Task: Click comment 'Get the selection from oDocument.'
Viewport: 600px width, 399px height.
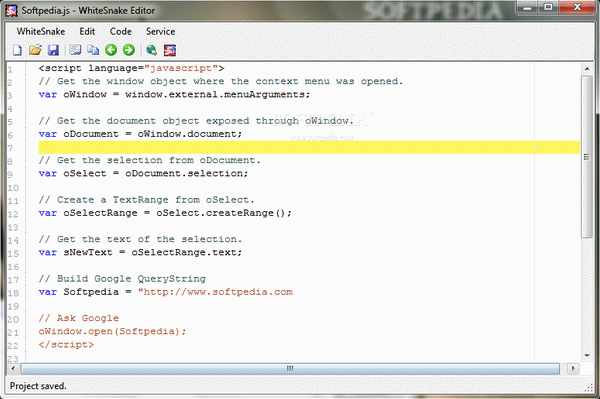Action: [x=150, y=160]
